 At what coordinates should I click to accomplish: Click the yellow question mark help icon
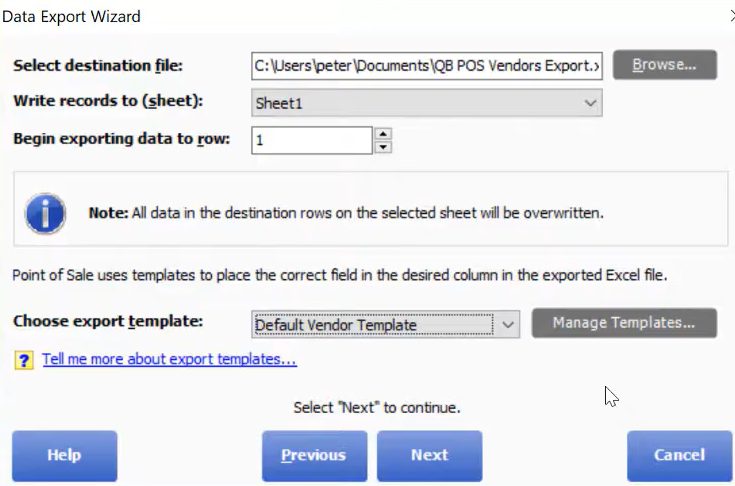(x=24, y=360)
